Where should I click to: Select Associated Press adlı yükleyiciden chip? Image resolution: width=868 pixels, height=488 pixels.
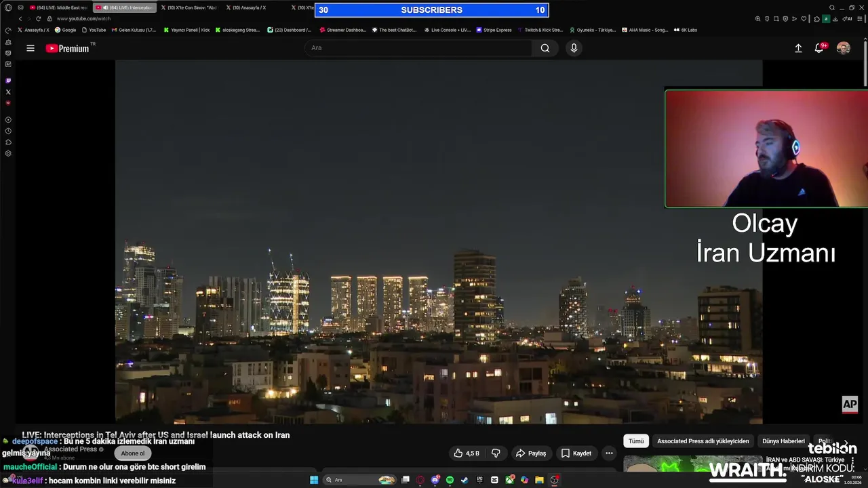703,441
